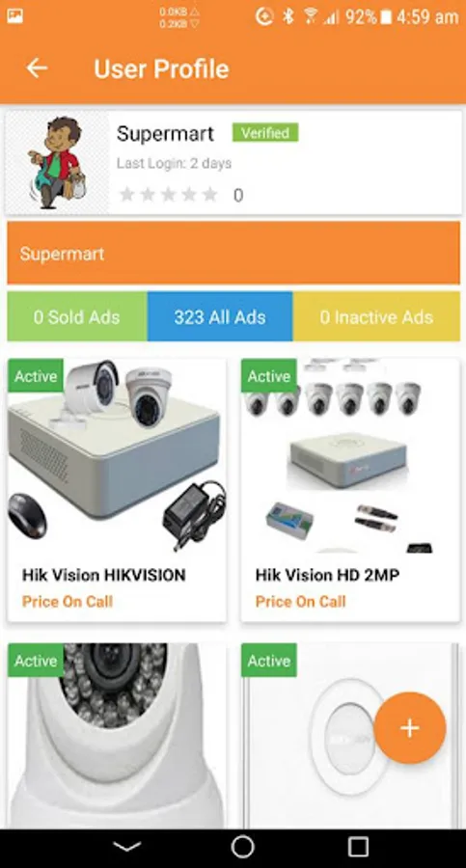This screenshot has width=466, height=868.
Task: Tap the Android home circle button
Action: point(242,847)
